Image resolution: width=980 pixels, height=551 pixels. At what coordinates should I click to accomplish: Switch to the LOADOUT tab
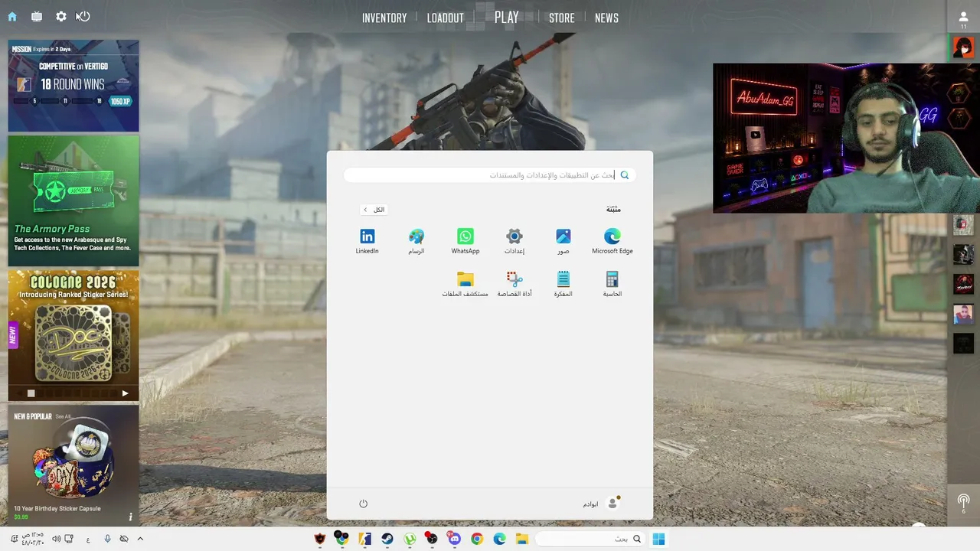[446, 18]
